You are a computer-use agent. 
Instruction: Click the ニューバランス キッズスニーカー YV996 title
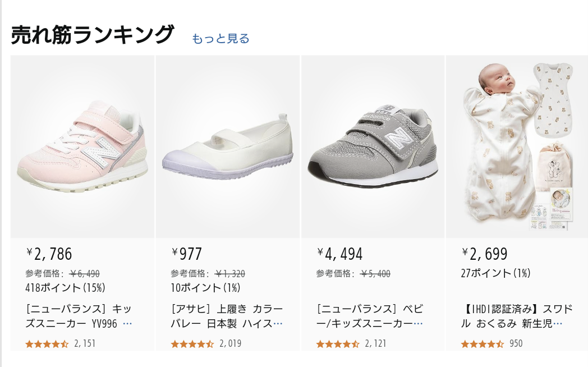79,316
